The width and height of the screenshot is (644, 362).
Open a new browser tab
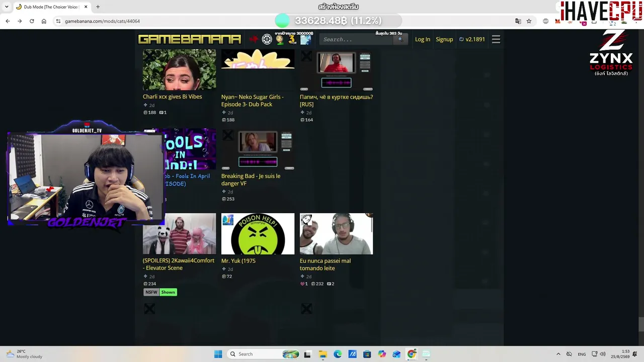(98, 7)
